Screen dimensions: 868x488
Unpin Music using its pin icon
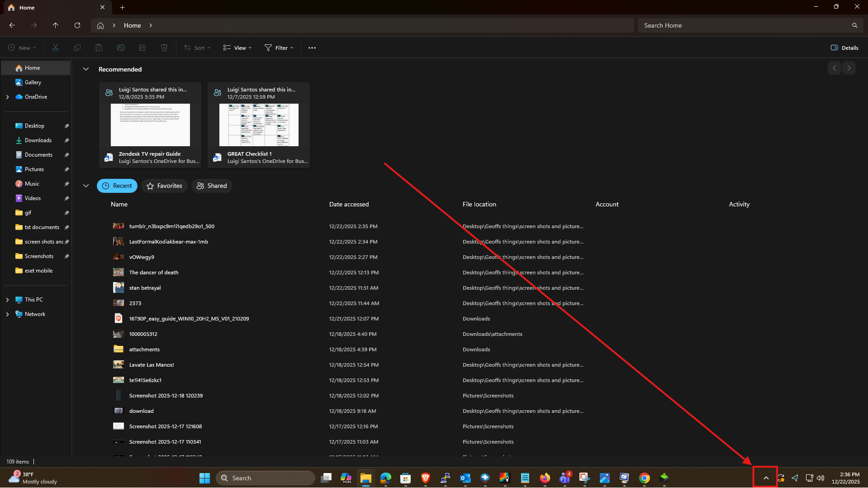tap(66, 184)
